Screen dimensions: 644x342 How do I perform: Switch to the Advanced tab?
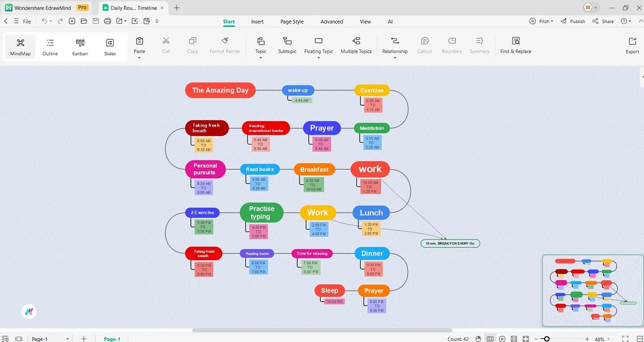(x=332, y=21)
